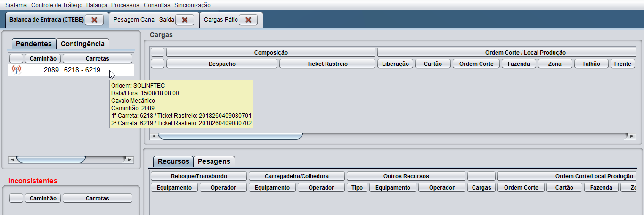Sort by the Despacho column
This screenshot has width=644, height=215.
point(222,64)
